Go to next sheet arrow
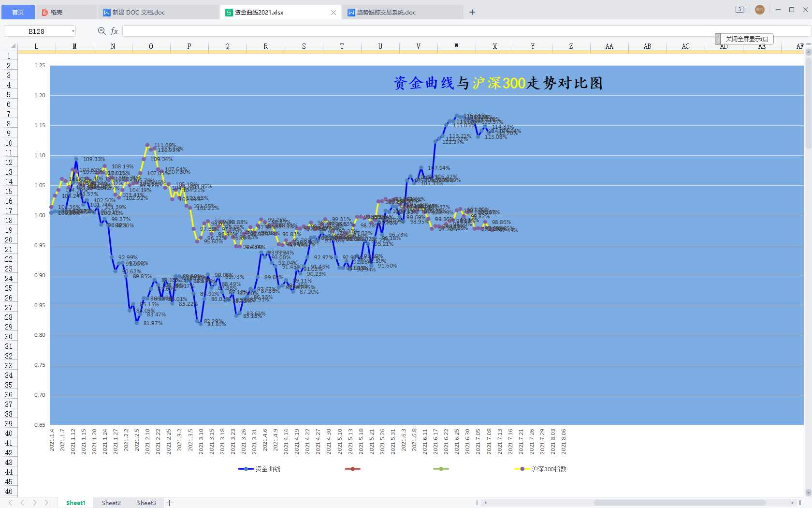 click(35, 503)
